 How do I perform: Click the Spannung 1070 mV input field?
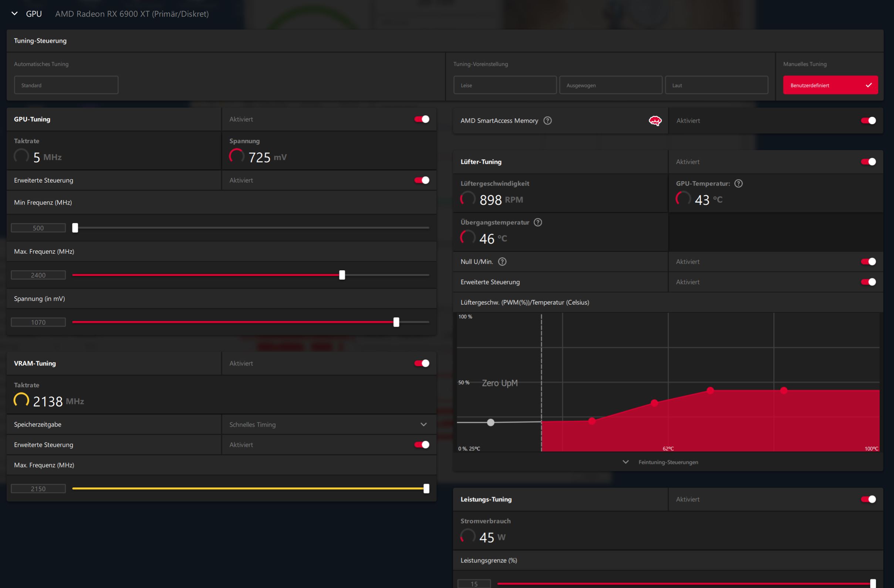click(38, 322)
